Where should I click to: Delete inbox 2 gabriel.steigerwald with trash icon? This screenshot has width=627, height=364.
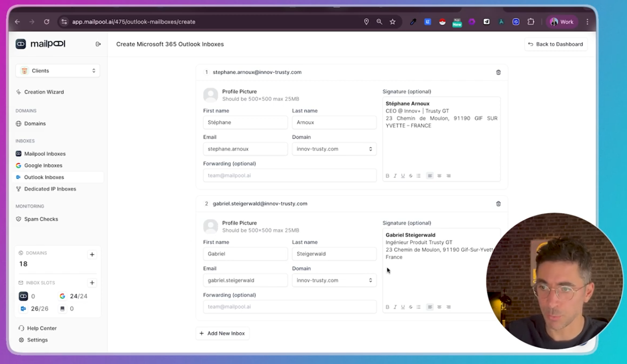pyautogui.click(x=498, y=204)
